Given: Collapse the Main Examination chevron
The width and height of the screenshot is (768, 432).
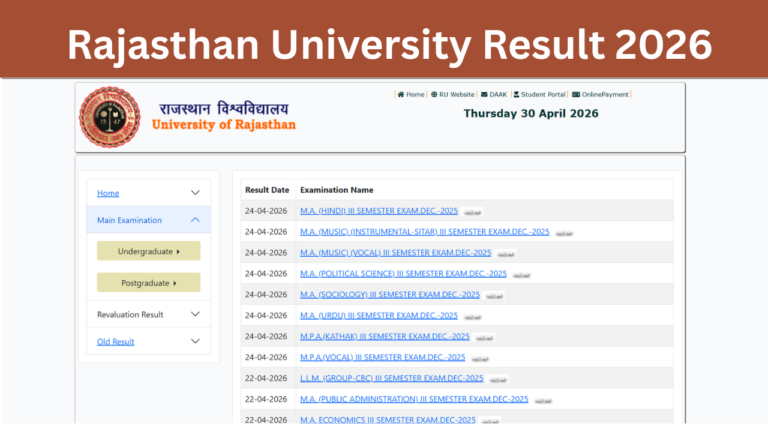Looking at the screenshot, I should tap(195, 220).
